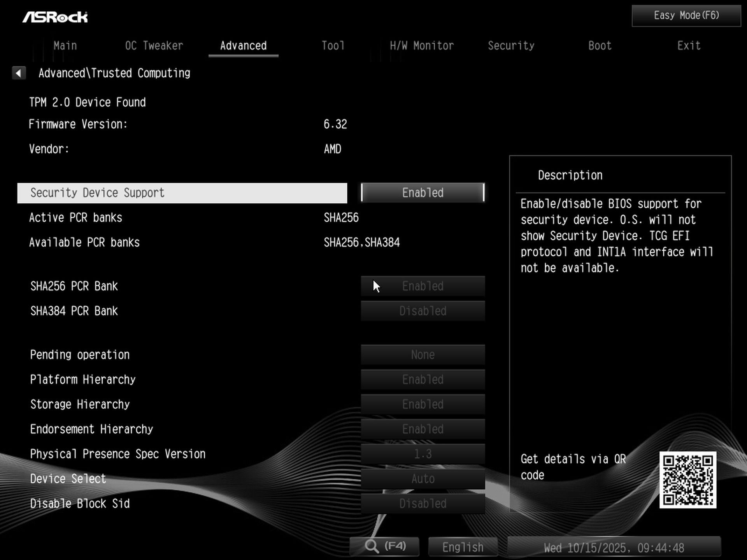Open the Pending operation selector
Viewport: 747px width, 560px height.
coord(423,354)
